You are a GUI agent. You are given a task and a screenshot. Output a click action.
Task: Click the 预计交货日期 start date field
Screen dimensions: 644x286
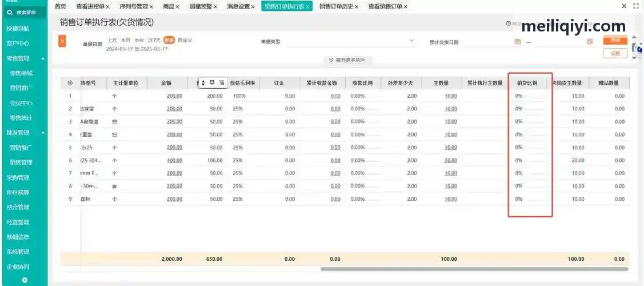(493, 42)
